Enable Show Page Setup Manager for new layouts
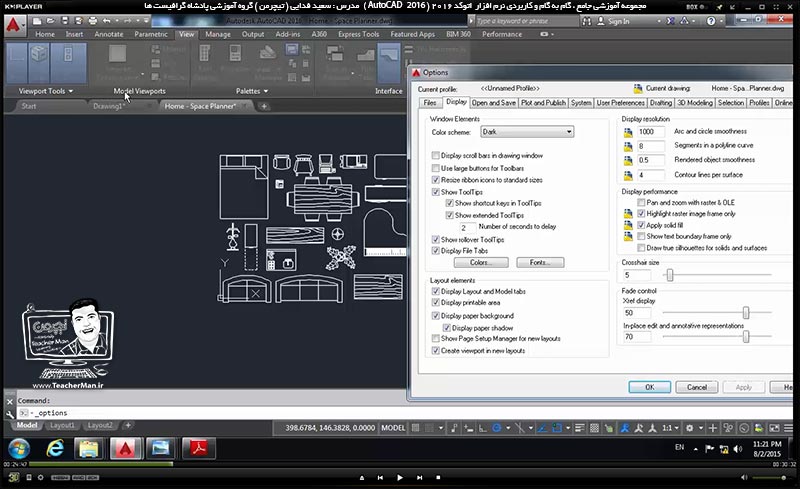 (435, 338)
